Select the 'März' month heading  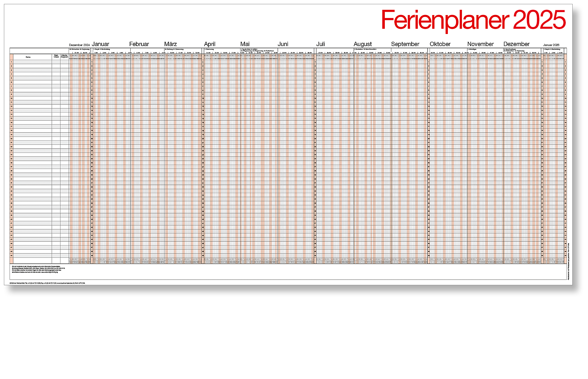pyautogui.click(x=171, y=44)
